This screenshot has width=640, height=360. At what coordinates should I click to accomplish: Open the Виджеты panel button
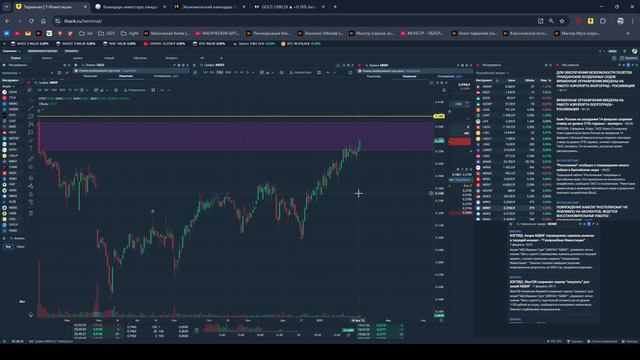pos(628,58)
